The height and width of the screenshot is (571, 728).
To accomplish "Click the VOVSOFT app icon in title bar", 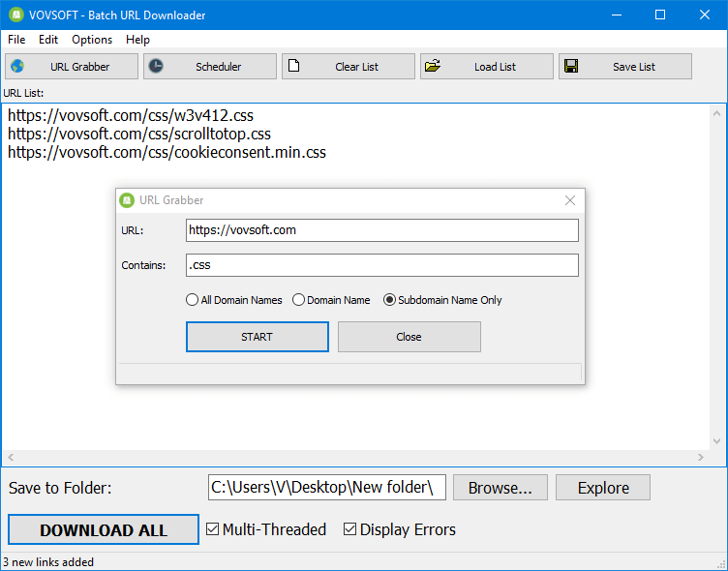I will coord(15,15).
